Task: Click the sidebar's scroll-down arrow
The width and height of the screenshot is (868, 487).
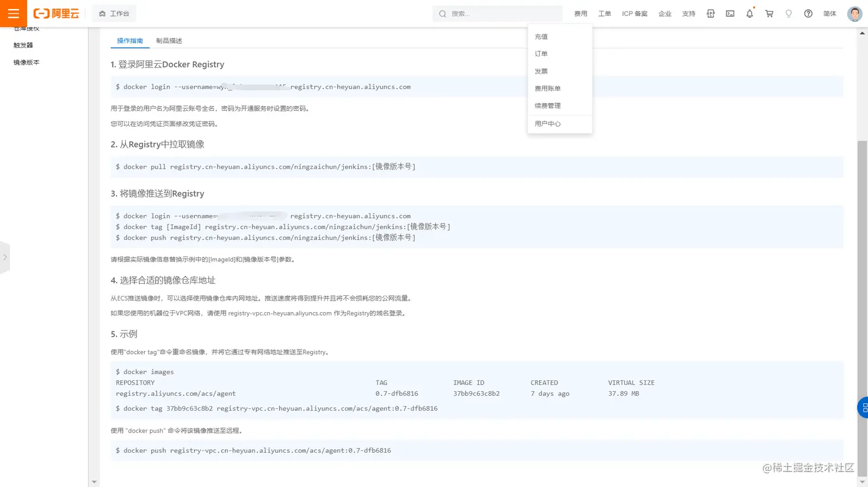Action: 94,482
